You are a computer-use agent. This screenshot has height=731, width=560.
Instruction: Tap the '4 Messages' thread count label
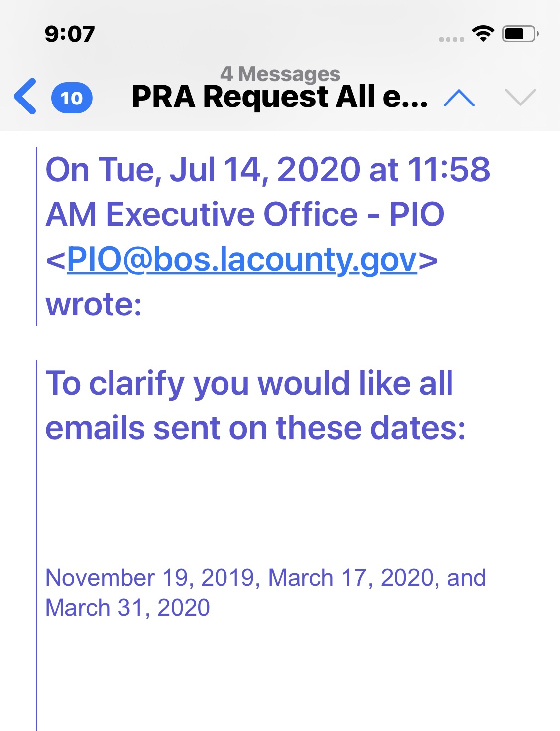point(280,74)
